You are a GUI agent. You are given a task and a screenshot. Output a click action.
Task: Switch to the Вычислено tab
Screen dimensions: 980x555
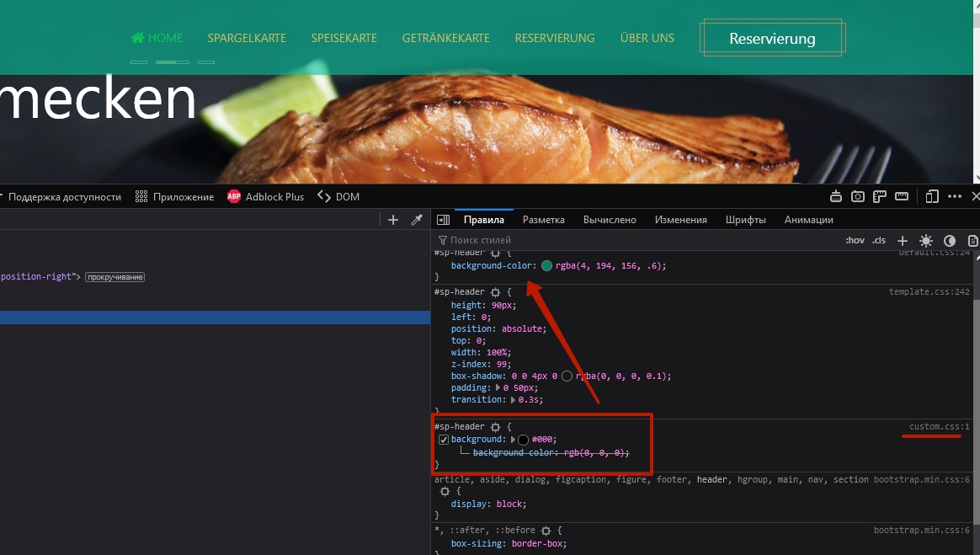point(610,220)
